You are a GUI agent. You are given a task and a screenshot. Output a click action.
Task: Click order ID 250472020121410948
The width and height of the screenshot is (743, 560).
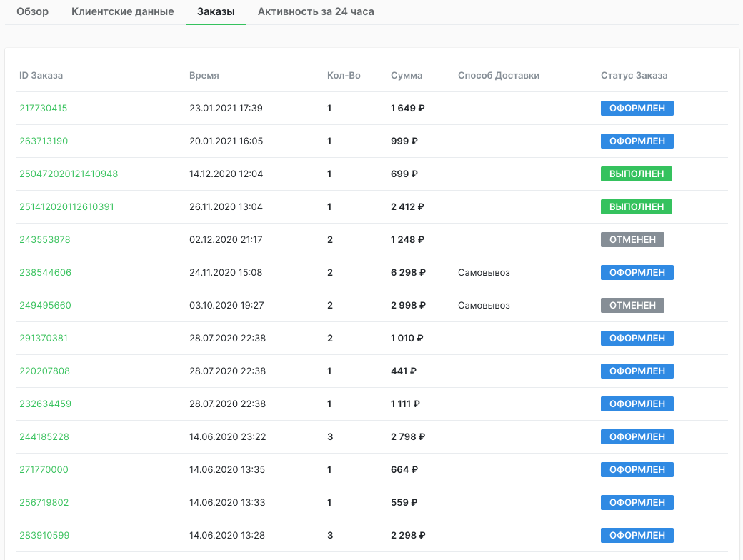click(69, 174)
